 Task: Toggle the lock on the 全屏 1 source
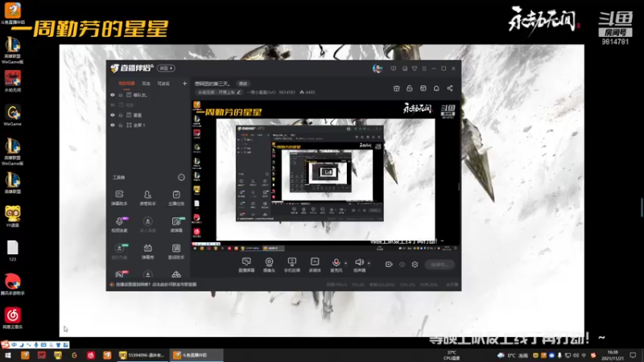[x=120, y=125]
